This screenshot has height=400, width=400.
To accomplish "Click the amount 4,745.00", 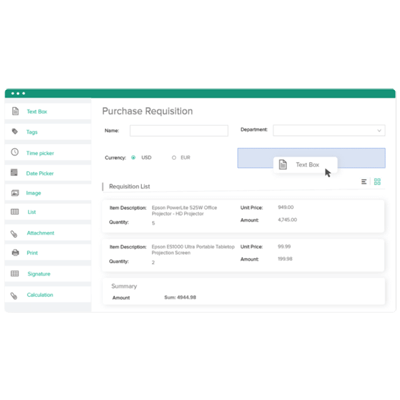I will (x=287, y=220).
